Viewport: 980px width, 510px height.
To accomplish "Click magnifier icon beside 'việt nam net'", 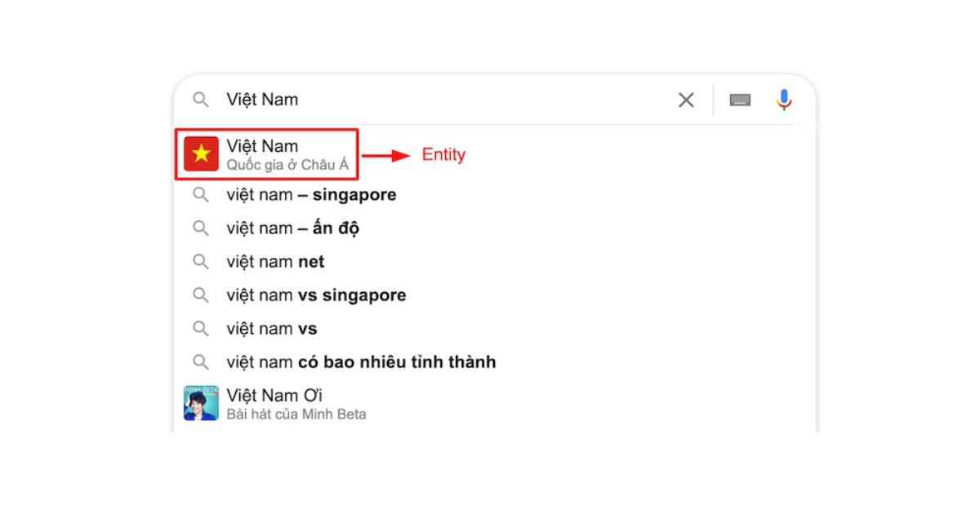I will click(x=201, y=262).
